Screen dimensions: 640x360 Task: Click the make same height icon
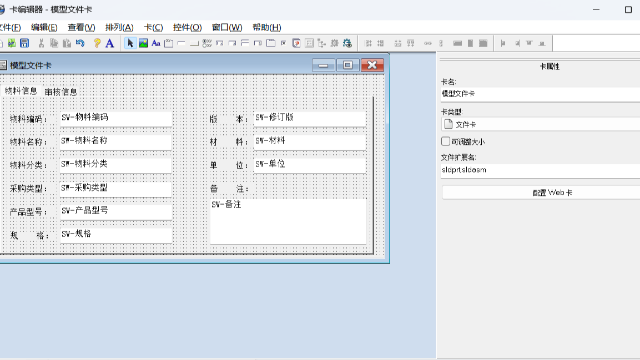coord(470,43)
